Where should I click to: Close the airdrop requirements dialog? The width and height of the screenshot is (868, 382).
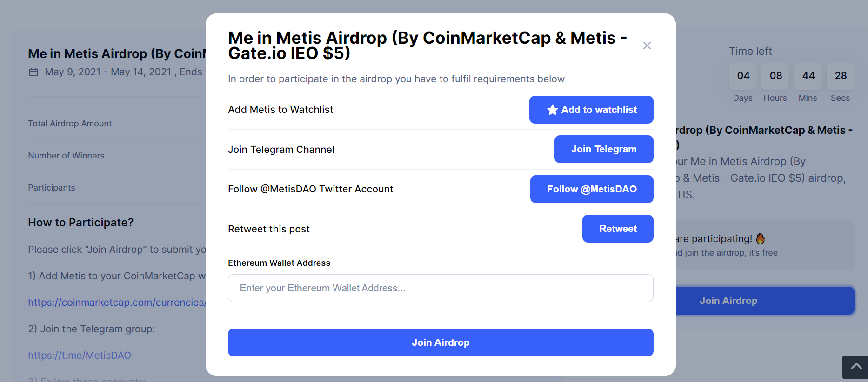pyautogui.click(x=647, y=46)
